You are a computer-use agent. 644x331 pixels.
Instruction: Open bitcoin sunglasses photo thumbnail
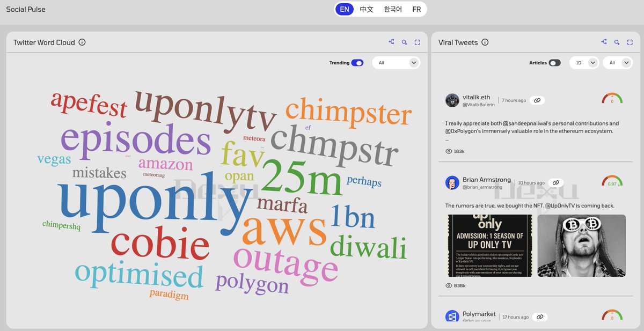pos(582,246)
